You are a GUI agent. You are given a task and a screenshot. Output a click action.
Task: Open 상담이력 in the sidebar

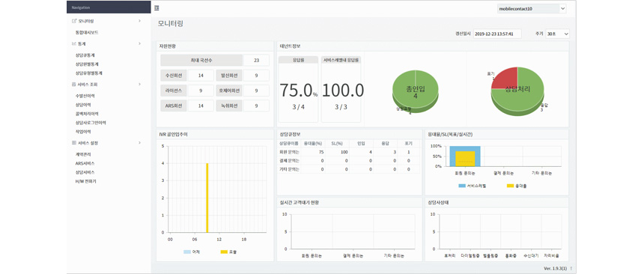[x=83, y=105]
